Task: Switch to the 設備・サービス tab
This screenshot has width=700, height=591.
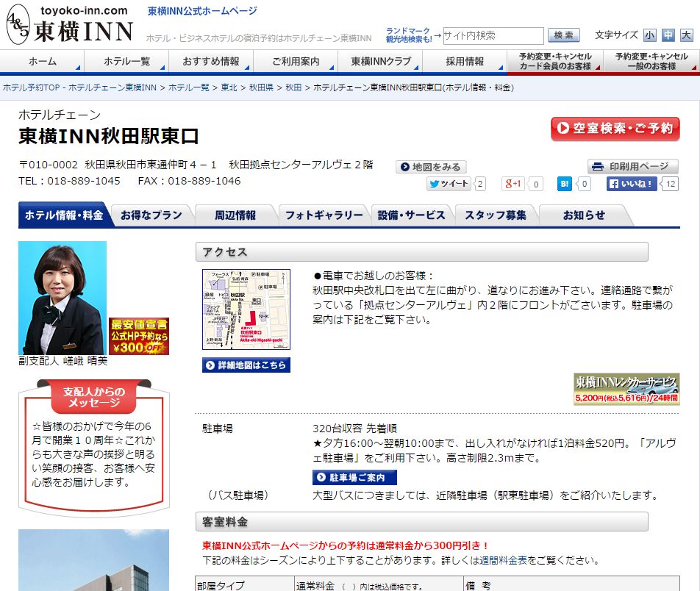Action: coord(412,215)
